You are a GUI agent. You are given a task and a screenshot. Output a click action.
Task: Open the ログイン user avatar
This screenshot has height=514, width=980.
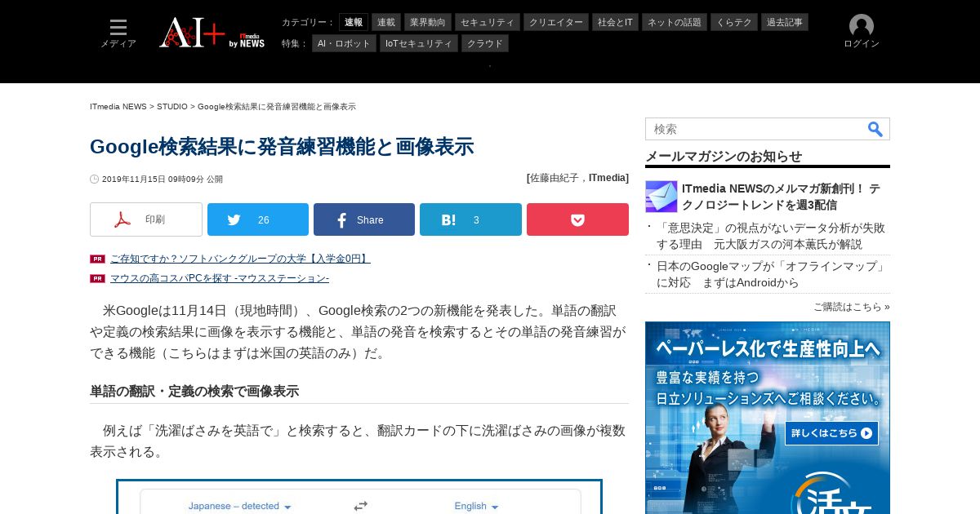click(862, 33)
